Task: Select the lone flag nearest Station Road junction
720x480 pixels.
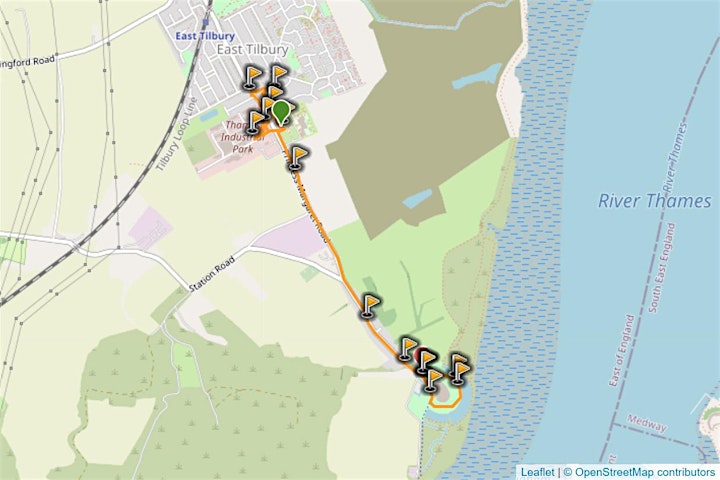Action: click(371, 306)
